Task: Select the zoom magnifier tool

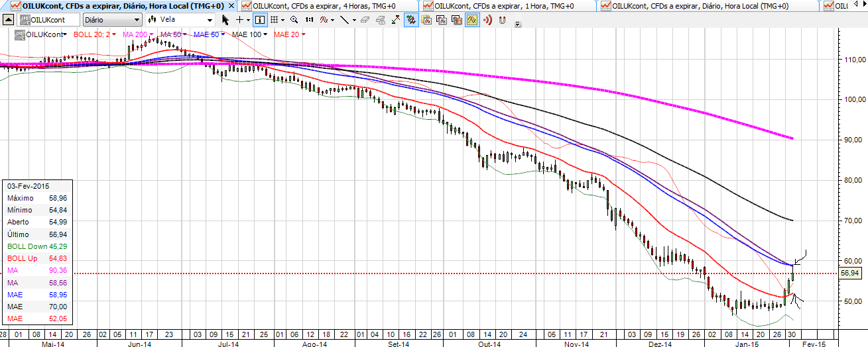Action: click(x=294, y=20)
